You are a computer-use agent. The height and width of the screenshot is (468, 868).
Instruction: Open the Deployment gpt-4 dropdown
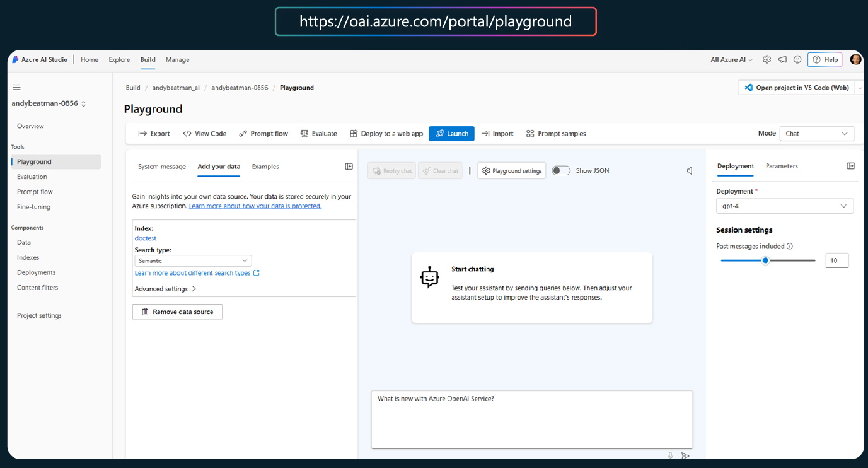coord(784,206)
